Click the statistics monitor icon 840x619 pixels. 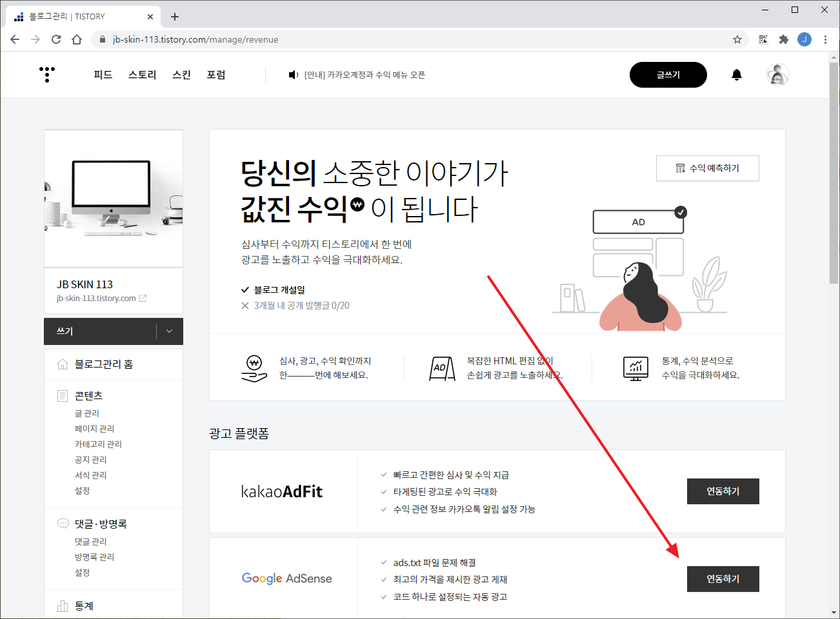tap(635, 368)
